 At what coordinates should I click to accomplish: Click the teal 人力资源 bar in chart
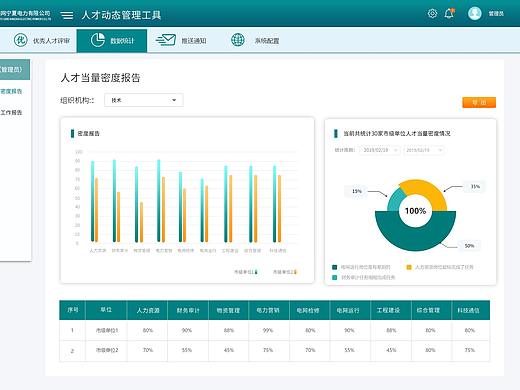93,201
